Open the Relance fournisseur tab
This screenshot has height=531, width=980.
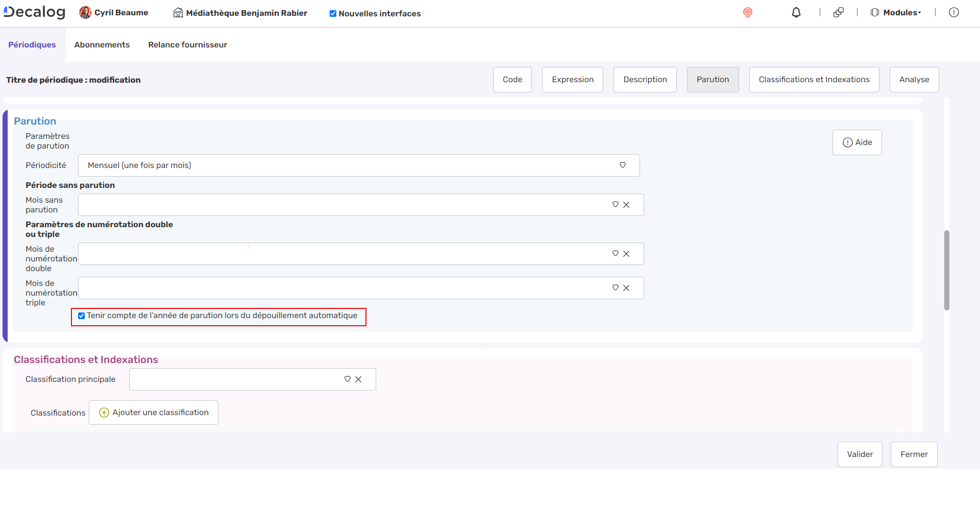click(187, 45)
